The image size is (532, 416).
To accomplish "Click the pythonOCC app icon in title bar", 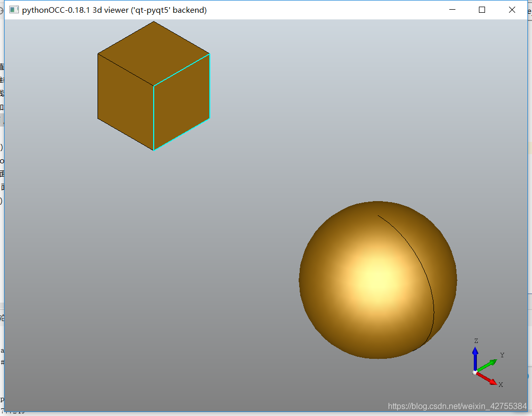I will [14, 10].
